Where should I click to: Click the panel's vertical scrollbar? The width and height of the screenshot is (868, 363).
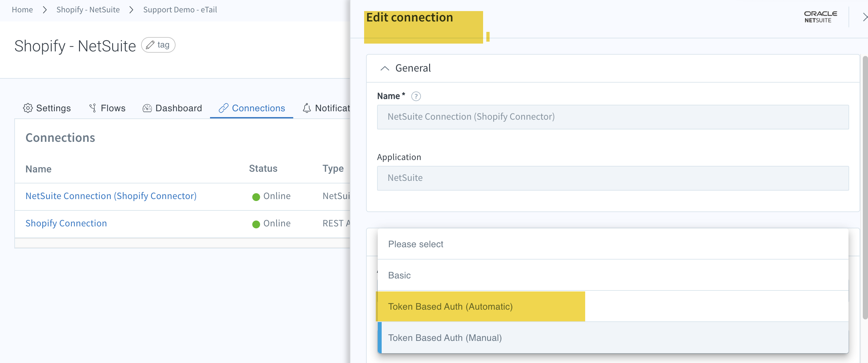(865, 187)
